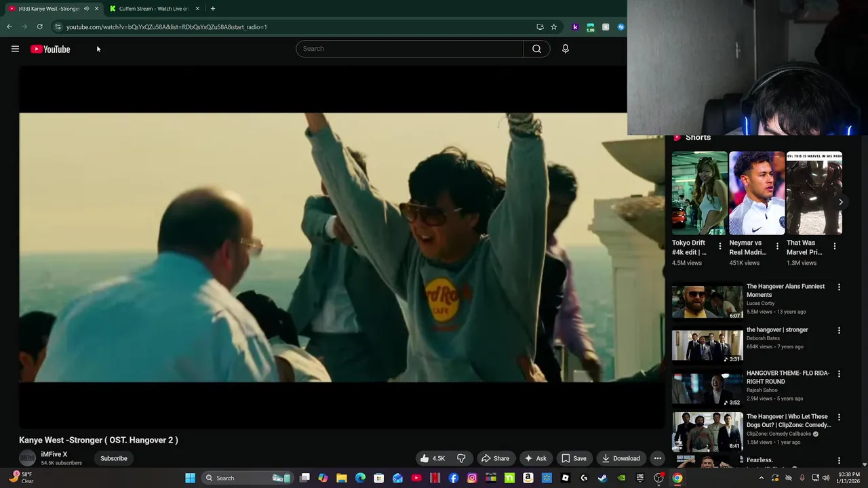Like the Kanye West Stronger video

432,458
